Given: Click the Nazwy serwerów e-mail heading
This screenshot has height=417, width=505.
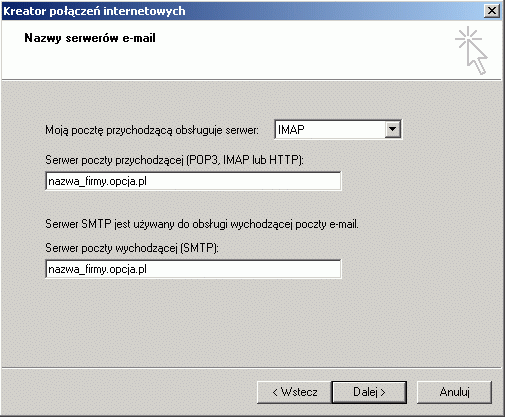Looking at the screenshot, I should 90,38.
